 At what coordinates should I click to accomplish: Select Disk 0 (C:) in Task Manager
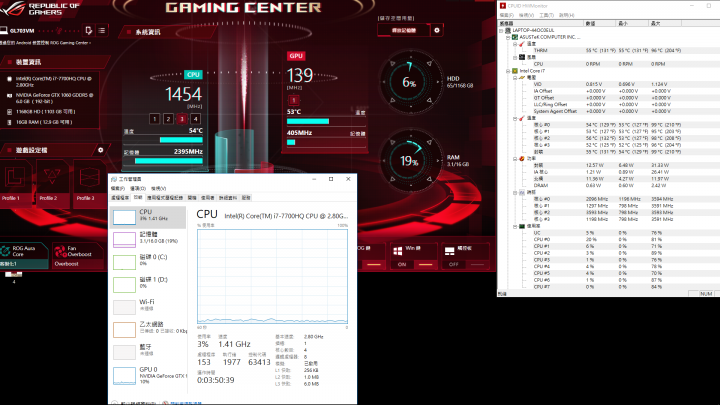(148, 261)
